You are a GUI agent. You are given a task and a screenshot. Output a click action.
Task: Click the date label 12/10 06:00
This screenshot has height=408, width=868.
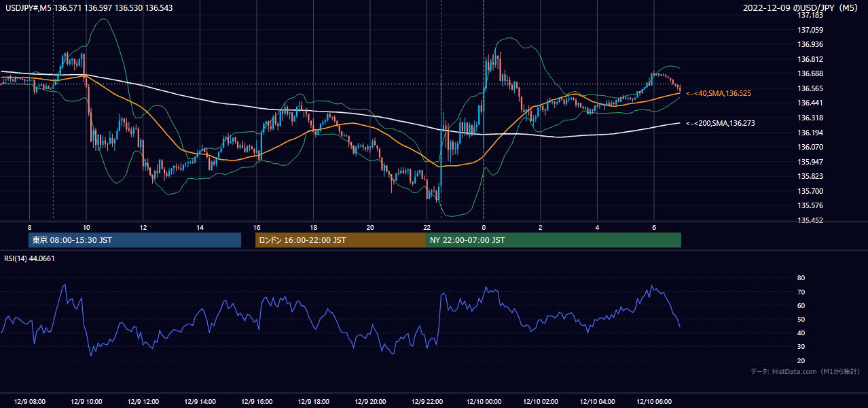(653, 402)
